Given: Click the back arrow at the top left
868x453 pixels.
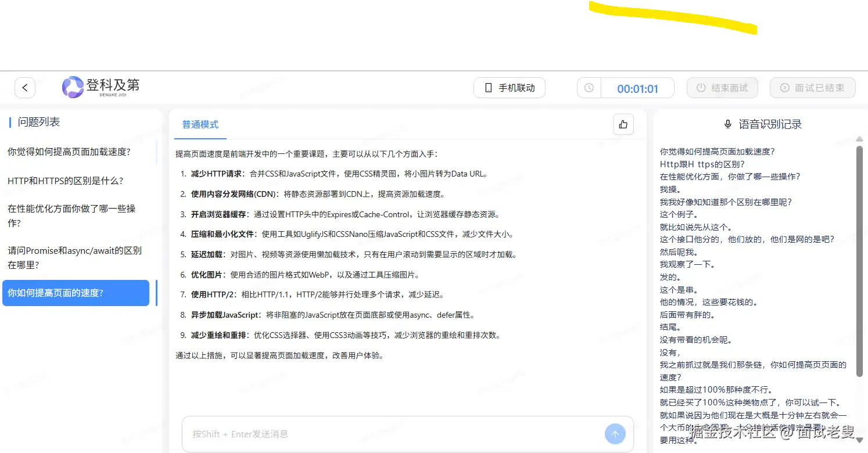Looking at the screenshot, I should [x=24, y=87].
